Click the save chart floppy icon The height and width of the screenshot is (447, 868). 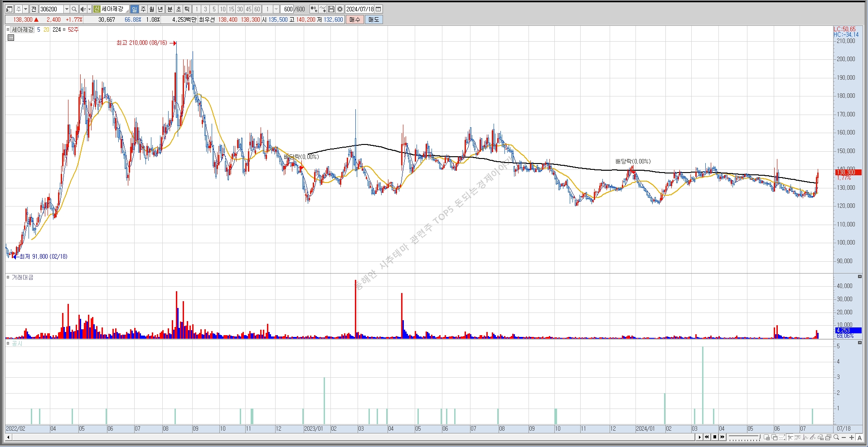click(x=331, y=9)
